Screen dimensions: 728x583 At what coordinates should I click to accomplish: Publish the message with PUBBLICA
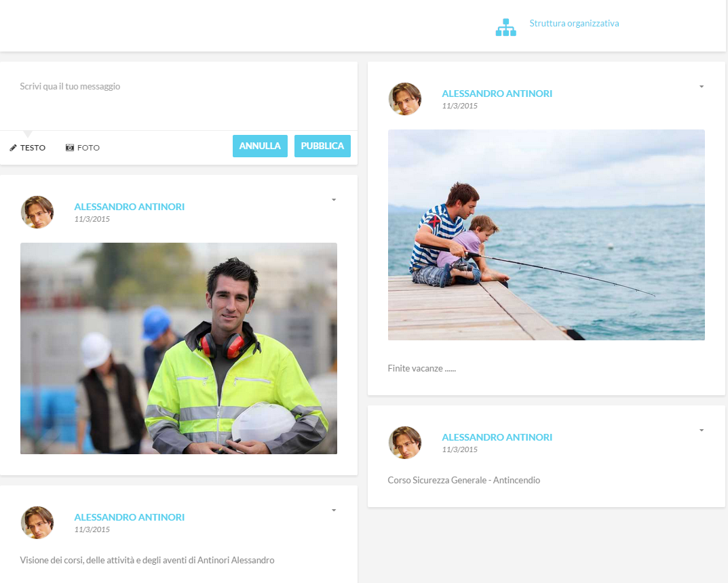pyautogui.click(x=322, y=146)
